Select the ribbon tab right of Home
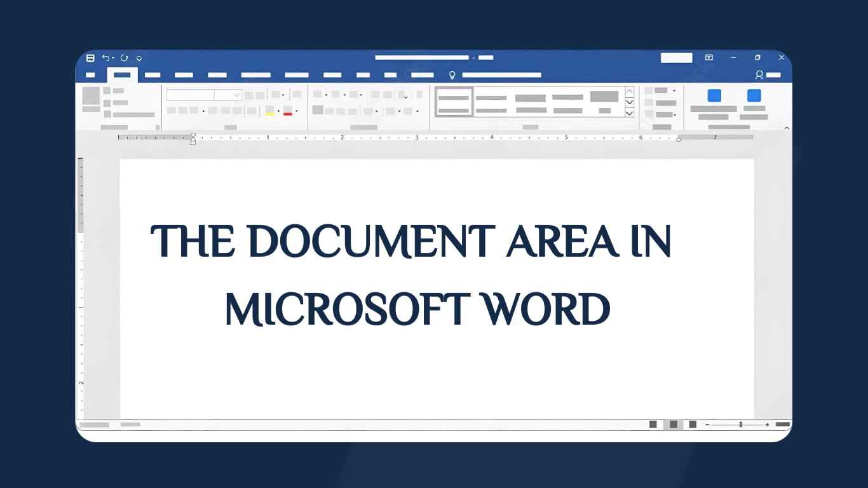Image resolution: width=868 pixels, height=488 pixels. click(153, 74)
